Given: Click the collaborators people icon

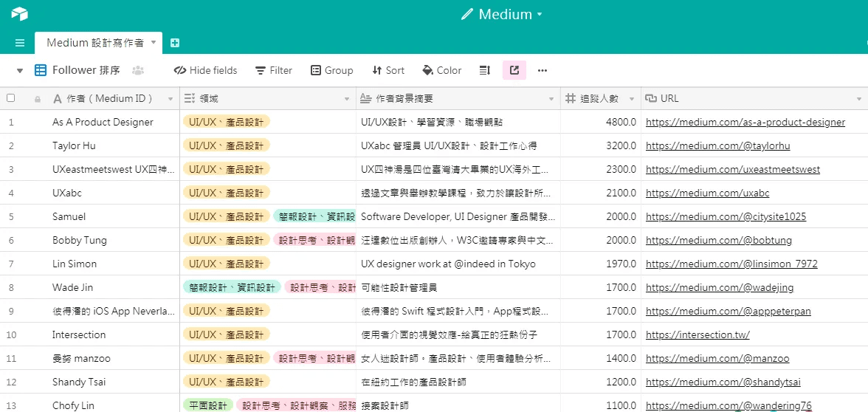Looking at the screenshot, I should coord(138,70).
